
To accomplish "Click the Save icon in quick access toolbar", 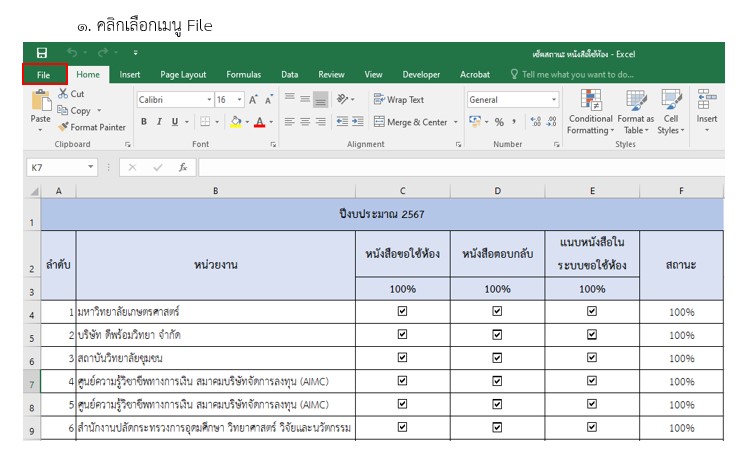I will [x=41, y=53].
